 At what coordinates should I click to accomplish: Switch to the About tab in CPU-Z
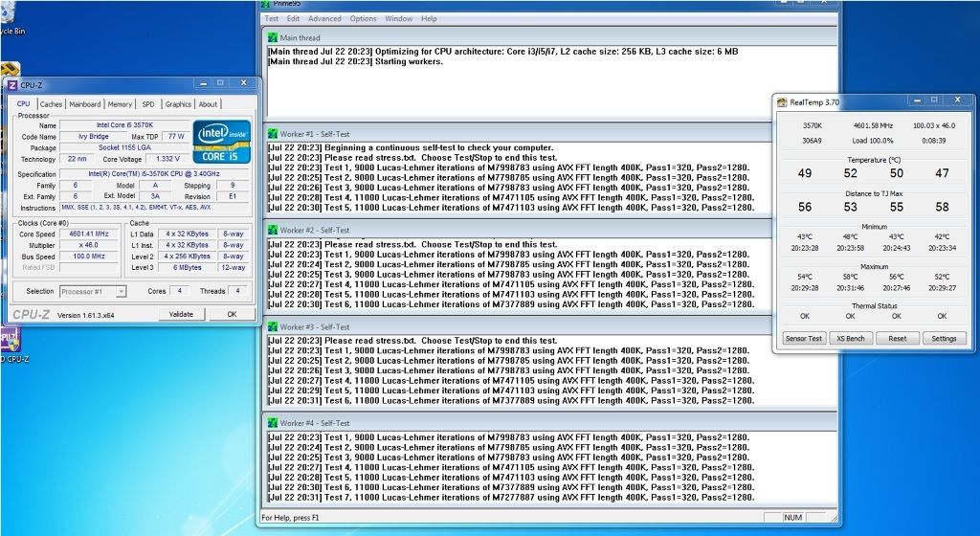tap(208, 104)
